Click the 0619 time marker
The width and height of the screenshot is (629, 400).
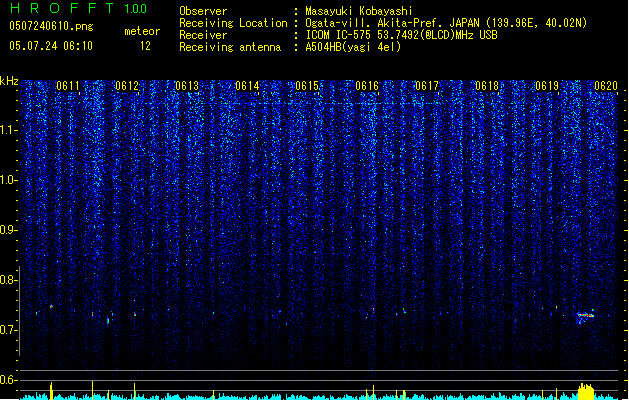[547, 86]
